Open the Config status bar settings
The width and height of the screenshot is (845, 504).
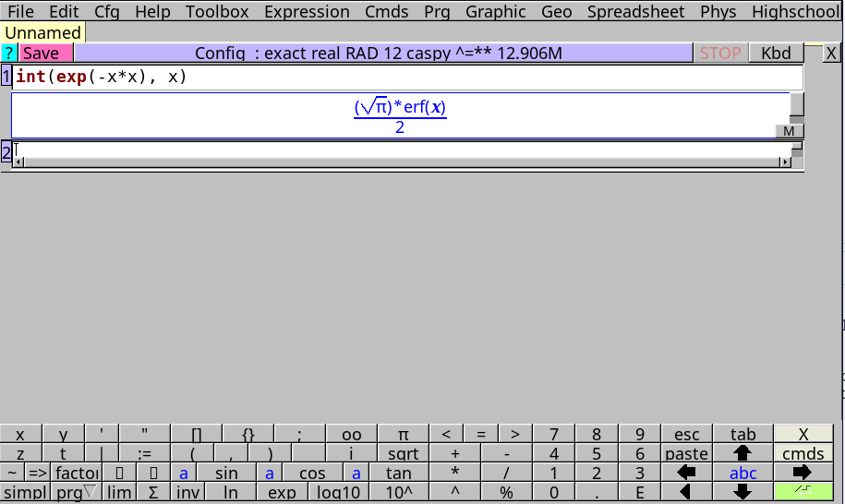[x=383, y=53]
